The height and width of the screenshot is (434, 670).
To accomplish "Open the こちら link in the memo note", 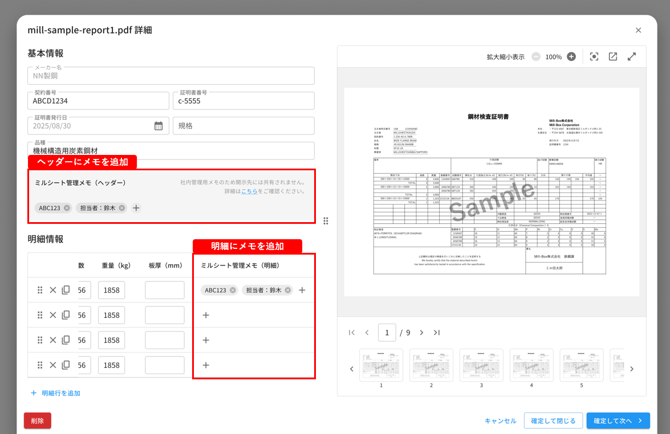I will (249, 191).
